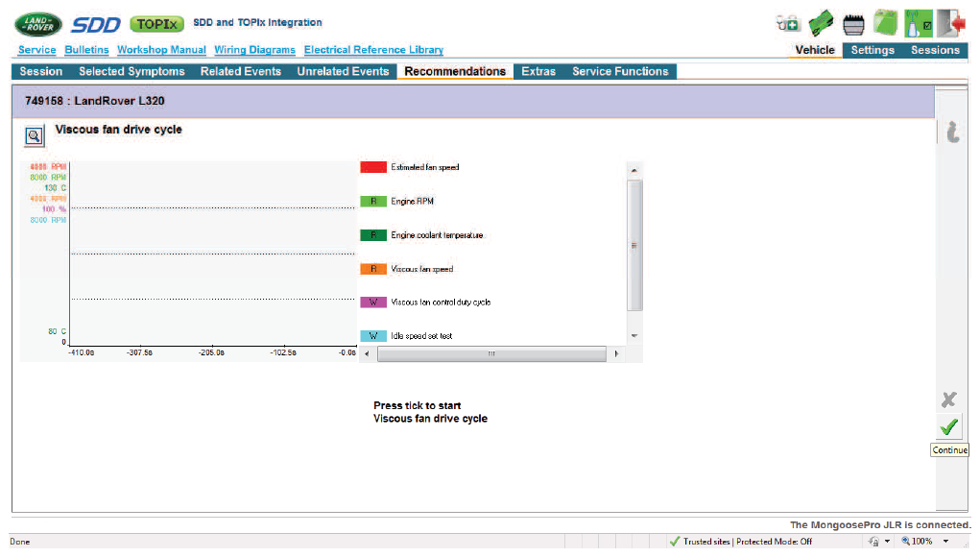This screenshot has width=980, height=557.
Task: Click the Idle speed set test label
Action: click(421, 336)
